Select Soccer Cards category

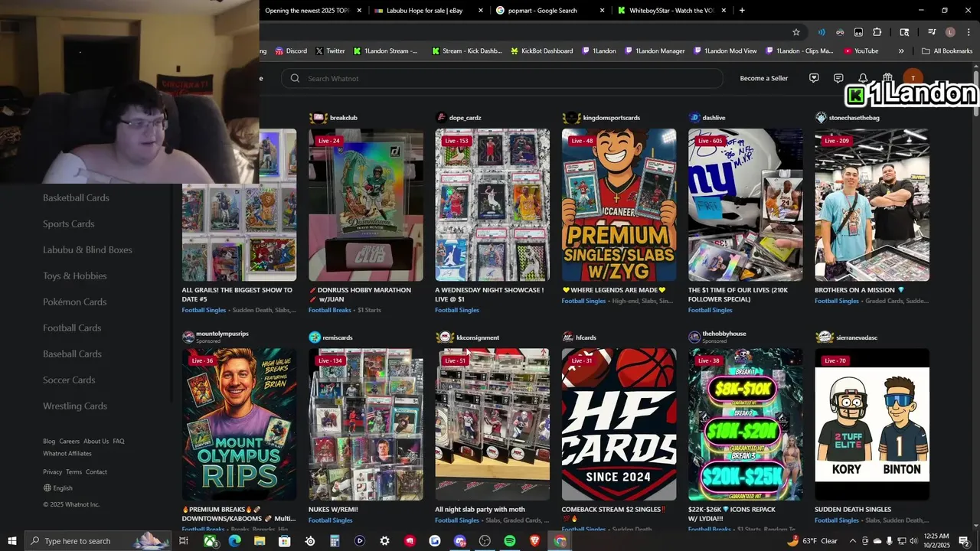(69, 380)
